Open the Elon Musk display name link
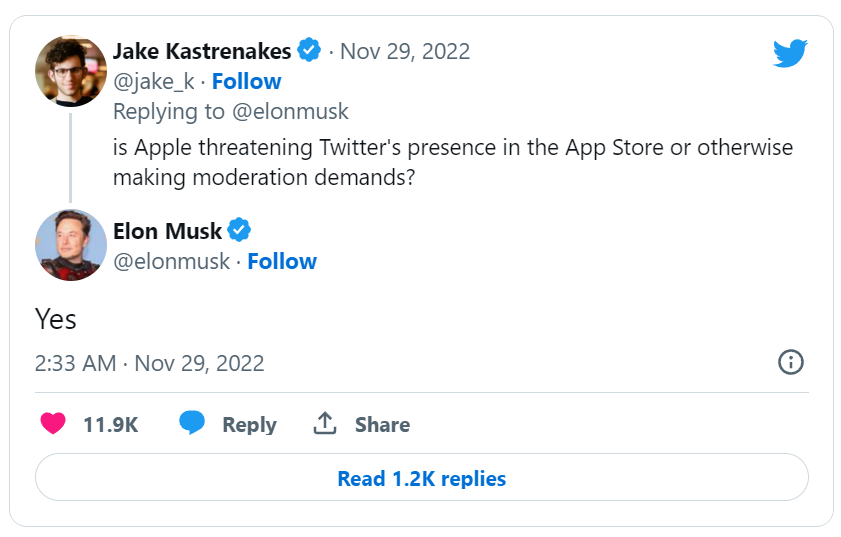This screenshot has height=537, width=841. pos(168,231)
